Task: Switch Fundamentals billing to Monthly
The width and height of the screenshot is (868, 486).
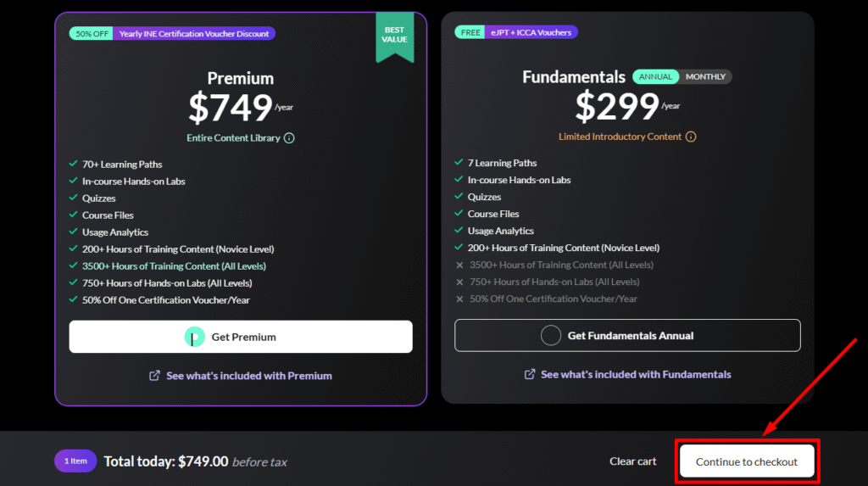Action: (x=705, y=77)
